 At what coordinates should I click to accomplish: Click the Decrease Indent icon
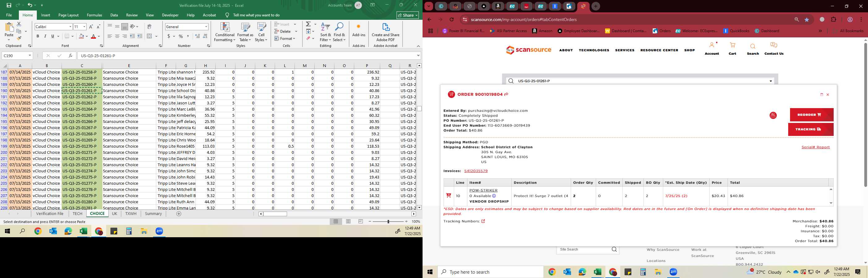132,36
